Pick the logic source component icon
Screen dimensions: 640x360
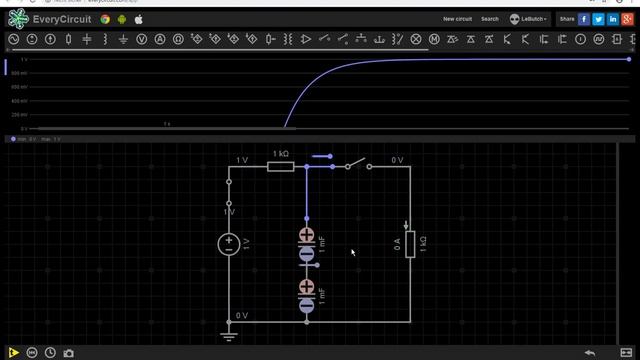tap(580, 39)
